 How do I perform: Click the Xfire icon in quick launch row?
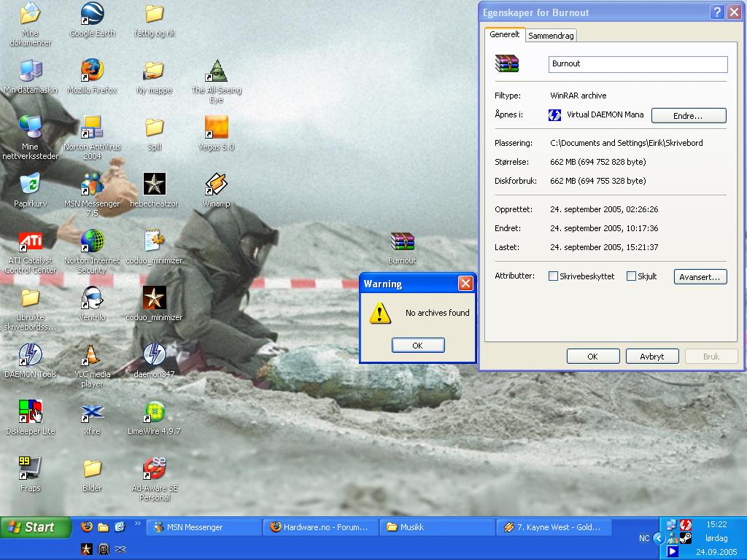tap(120, 550)
